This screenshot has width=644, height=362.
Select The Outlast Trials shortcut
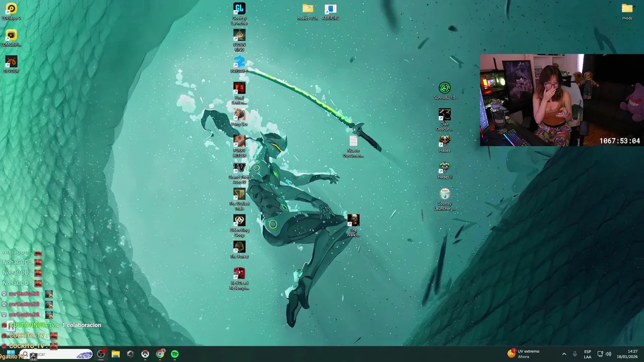[x=239, y=200]
